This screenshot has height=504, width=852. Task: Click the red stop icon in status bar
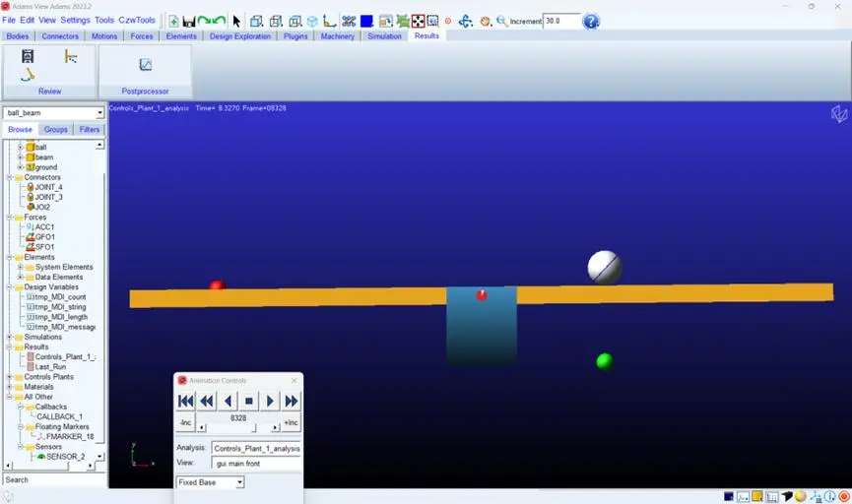tap(844, 496)
